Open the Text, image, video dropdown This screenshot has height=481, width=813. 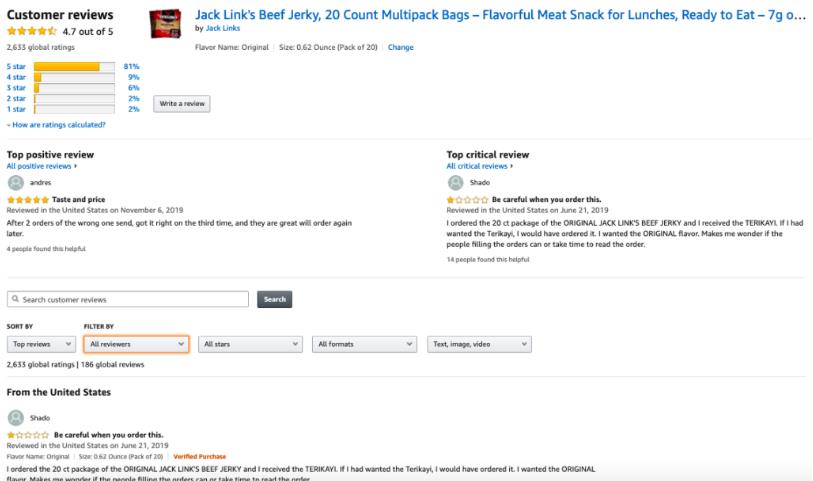tap(479, 344)
